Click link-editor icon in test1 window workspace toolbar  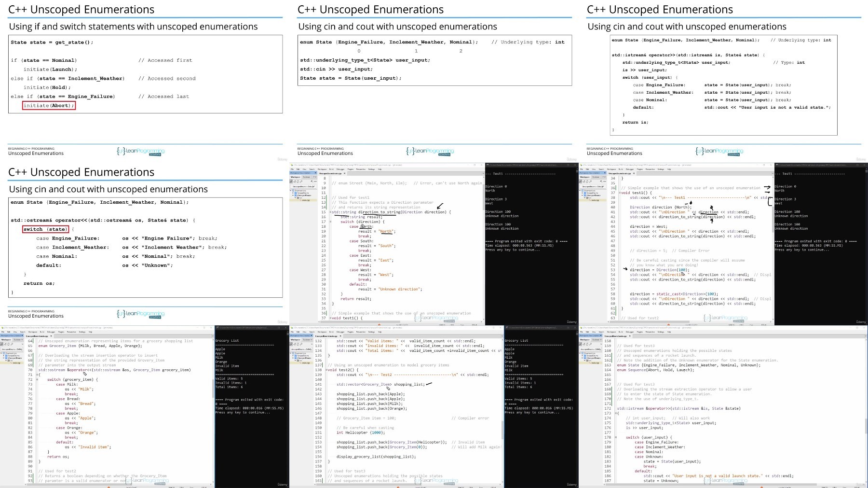[x=580, y=181]
